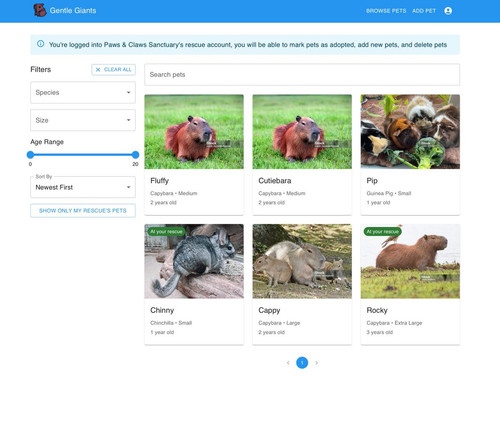Click 'Chinchilla • Small' text
The height and width of the screenshot is (432, 500).
coord(171,323)
